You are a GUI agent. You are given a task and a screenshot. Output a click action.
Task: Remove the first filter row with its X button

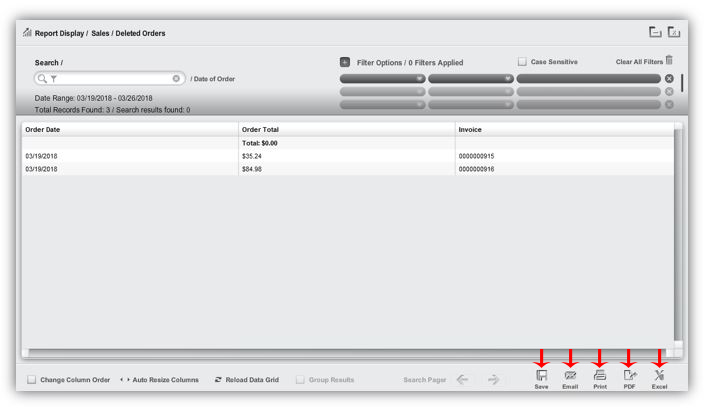(x=669, y=78)
